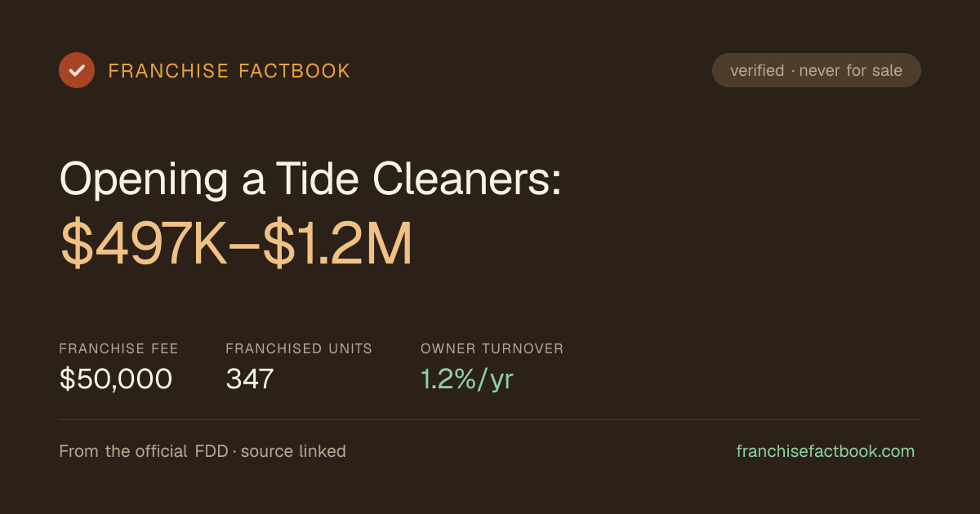This screenshot has width=980, height=514.
Task: Select the $497K–$1.2M investment range
Action: point(236,245)
